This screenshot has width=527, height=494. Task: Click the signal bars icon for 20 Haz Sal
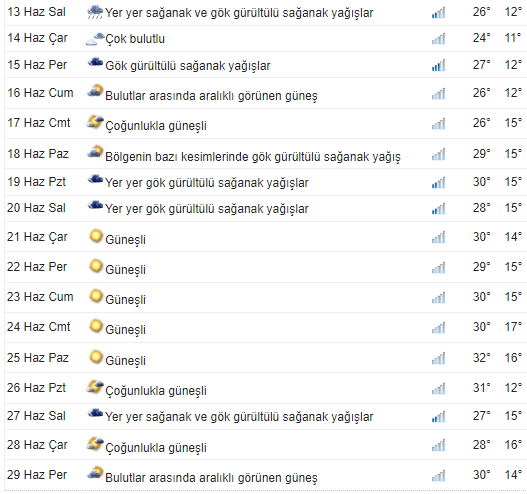pyautogui.click(x=438, y=208)
